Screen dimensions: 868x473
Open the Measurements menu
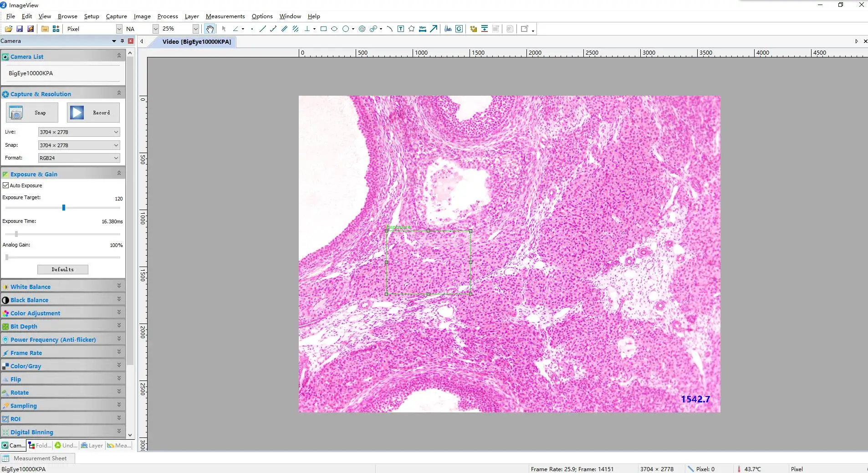tap(225, 16)
